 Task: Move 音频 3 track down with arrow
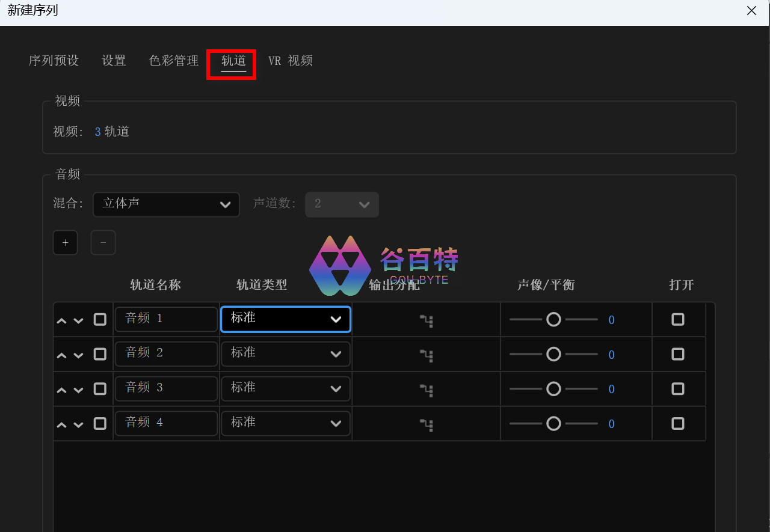[78, 390]
